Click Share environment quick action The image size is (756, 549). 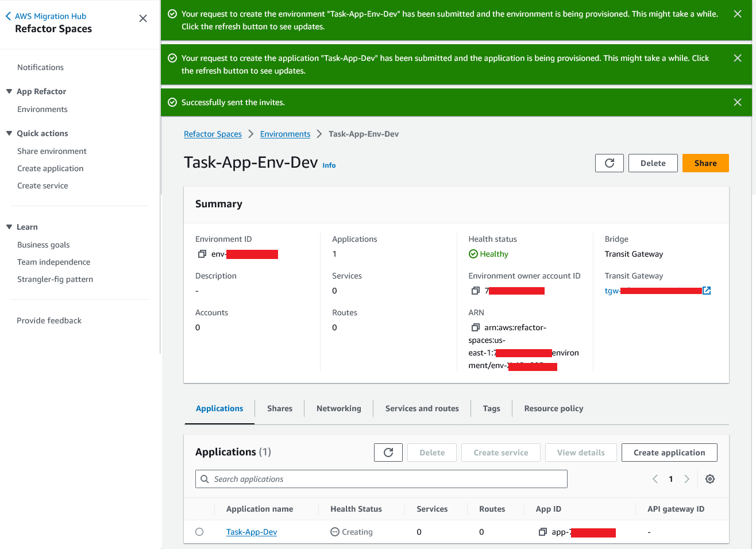click(x=52, y=151)
